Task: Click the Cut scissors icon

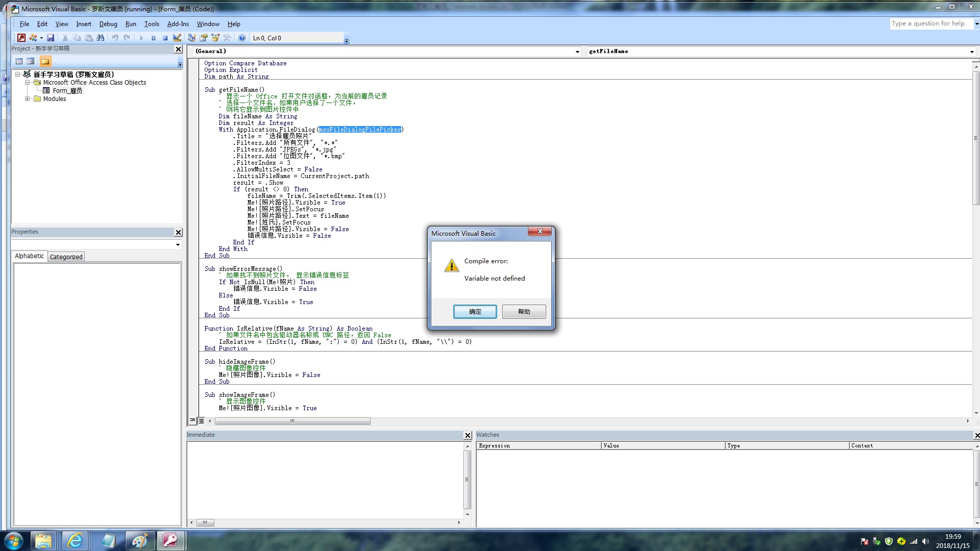Action: tap(65, 38)
